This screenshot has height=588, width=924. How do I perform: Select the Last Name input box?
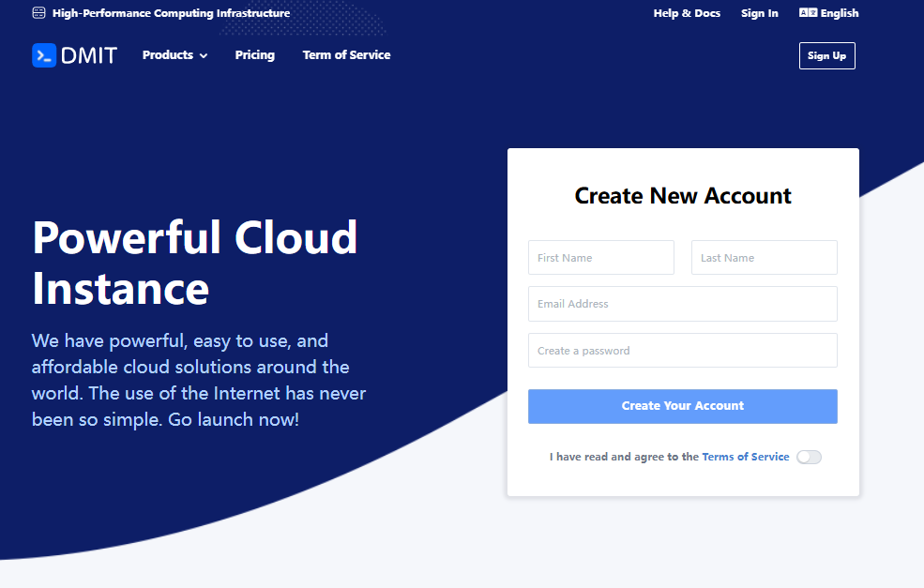[x=764, y=258]
